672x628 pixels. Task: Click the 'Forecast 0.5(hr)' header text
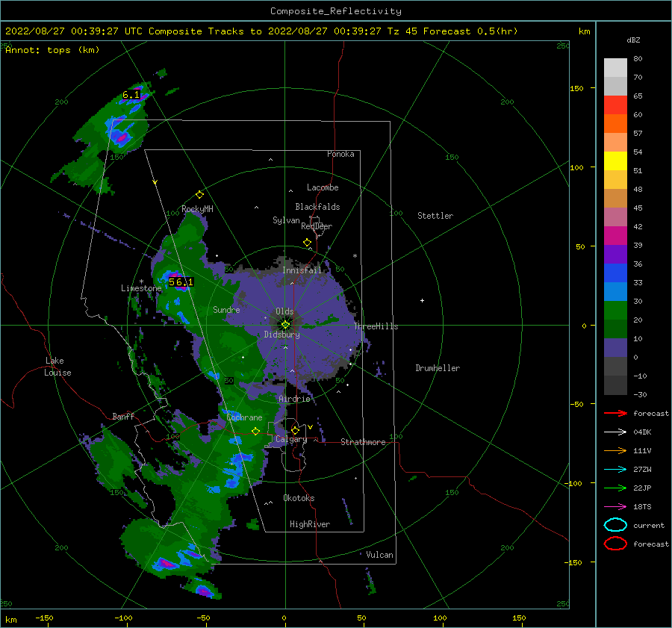pyautogui.click(x=470, y=31)
